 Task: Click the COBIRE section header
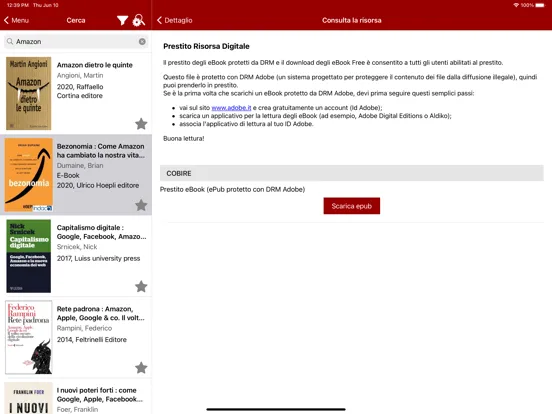click(352, 173)
